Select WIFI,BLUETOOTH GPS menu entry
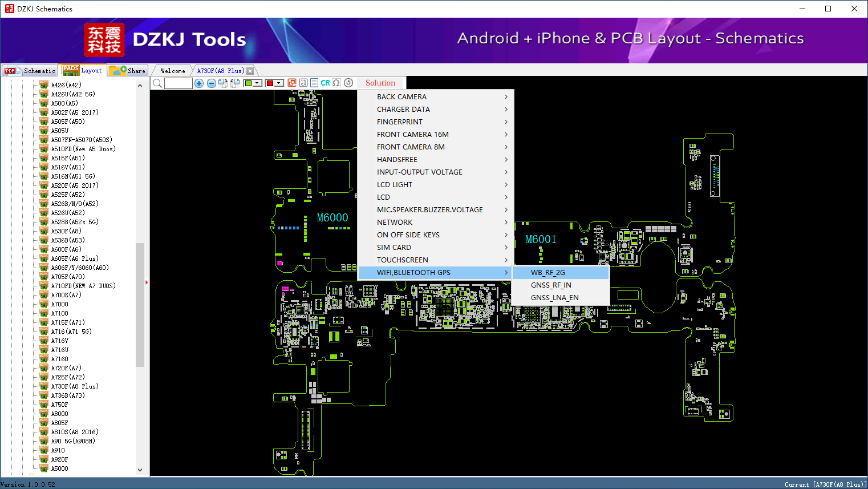868x489 pixels. pyautogui.click(x=436, y=273)
